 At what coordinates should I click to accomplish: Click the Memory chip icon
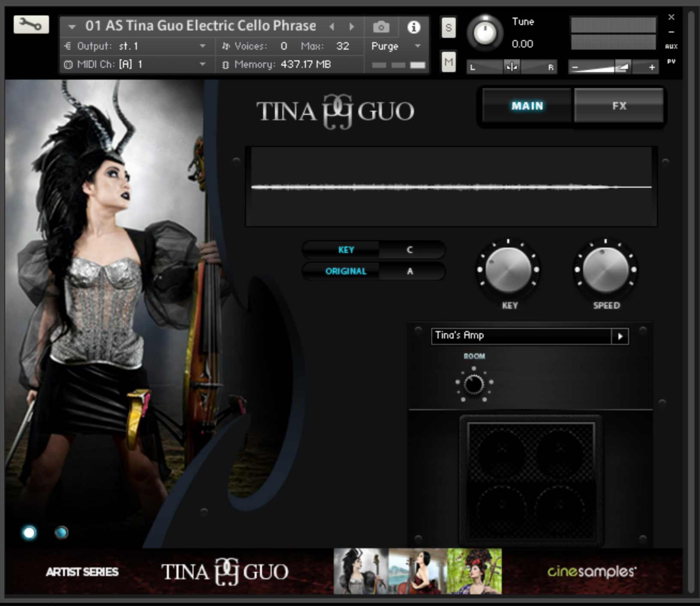[x=226, y=65]
